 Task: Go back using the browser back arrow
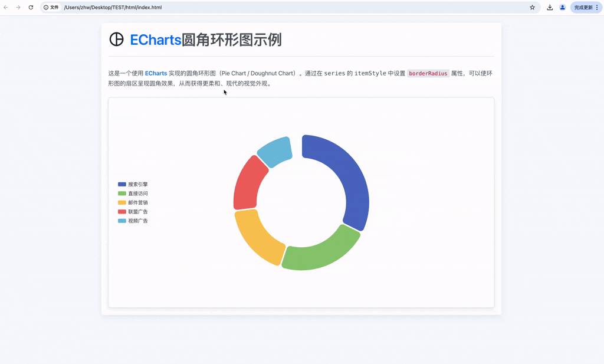coord(7,8)
